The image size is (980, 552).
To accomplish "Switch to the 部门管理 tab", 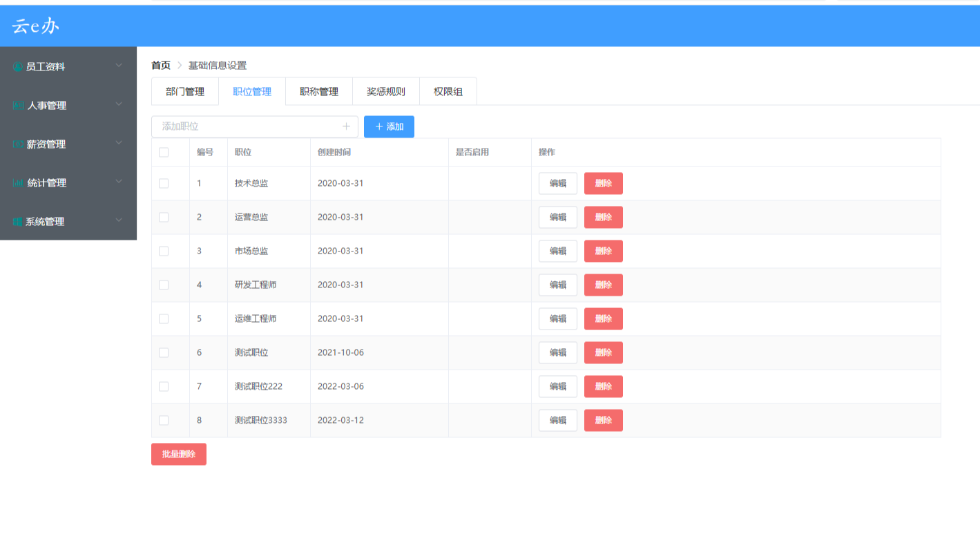I will (x=184, y=91).
